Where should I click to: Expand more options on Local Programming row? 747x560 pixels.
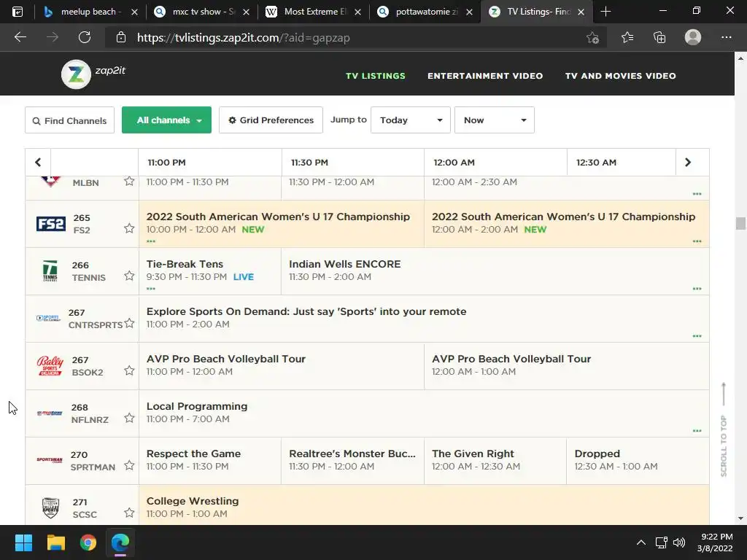pyautogui.click(x=697, y=431)
